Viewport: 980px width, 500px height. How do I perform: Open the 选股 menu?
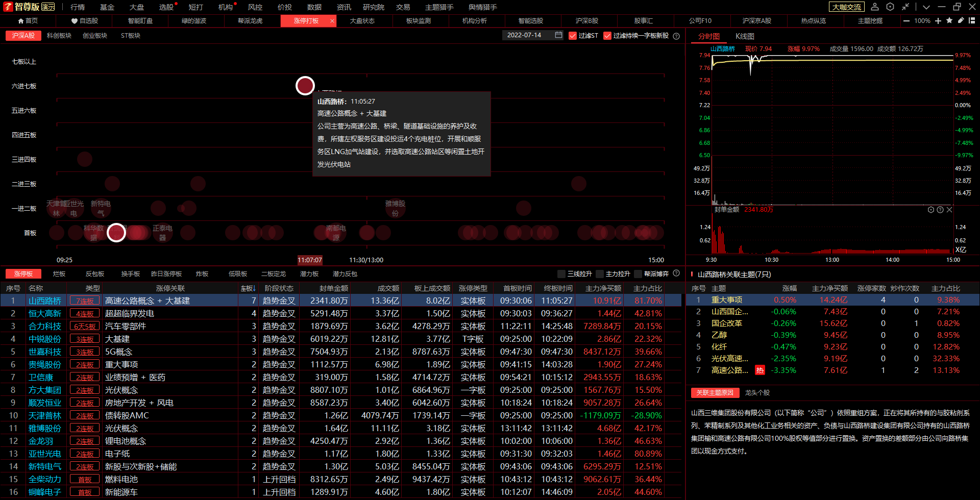tap(166, 7)
